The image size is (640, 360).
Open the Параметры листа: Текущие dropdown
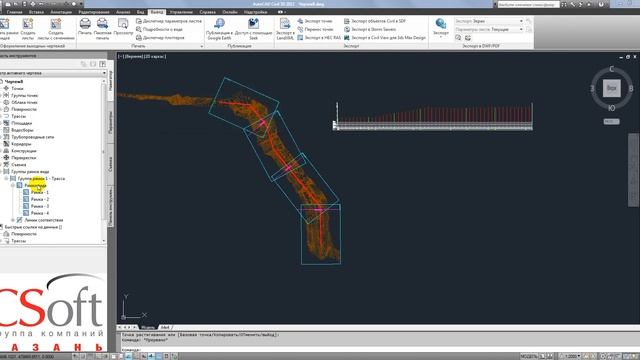pos(489,29)
